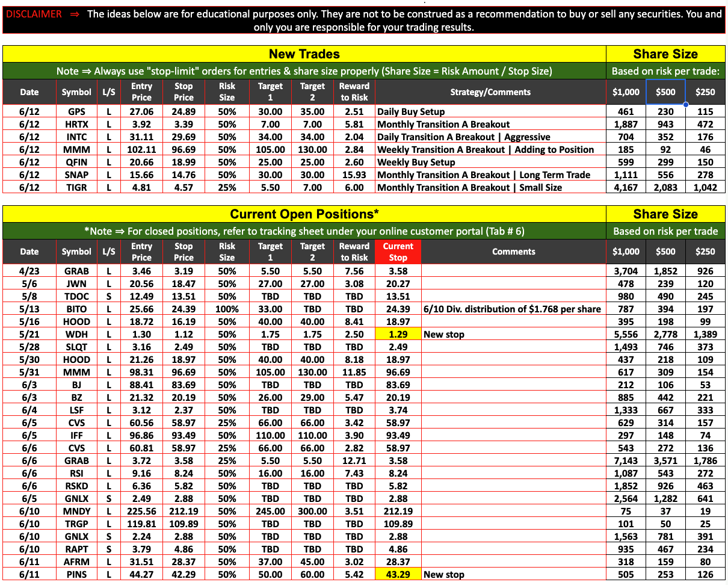Click the BITO dividend distribution comment

point(512,309)
